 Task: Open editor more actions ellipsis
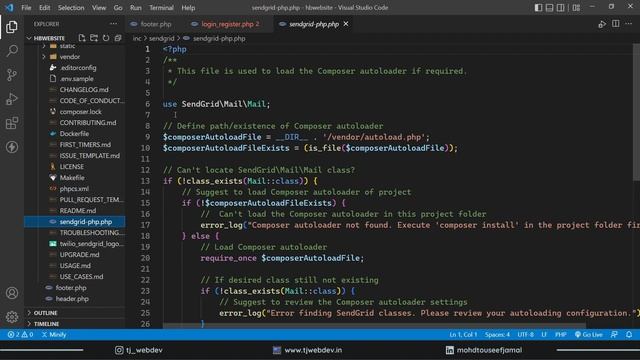click(629, 24)
